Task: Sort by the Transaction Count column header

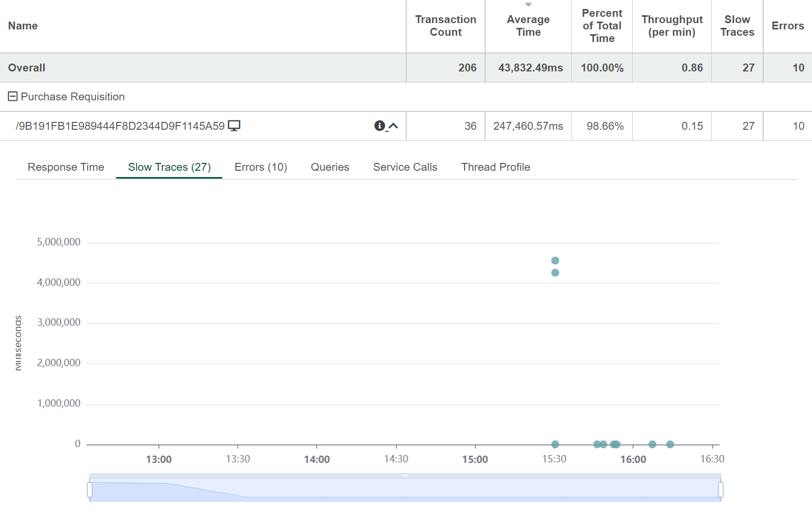Action: click(445, 26)
